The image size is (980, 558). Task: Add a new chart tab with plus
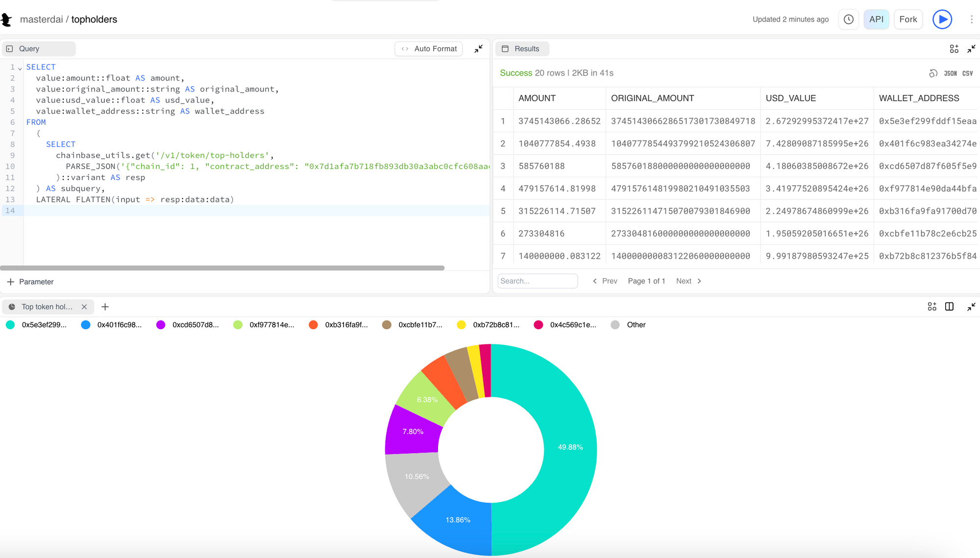pos(105,307)
